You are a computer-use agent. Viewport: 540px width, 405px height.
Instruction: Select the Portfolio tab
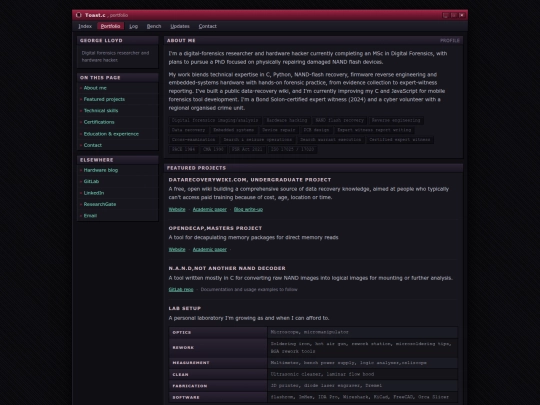point(110,26)
